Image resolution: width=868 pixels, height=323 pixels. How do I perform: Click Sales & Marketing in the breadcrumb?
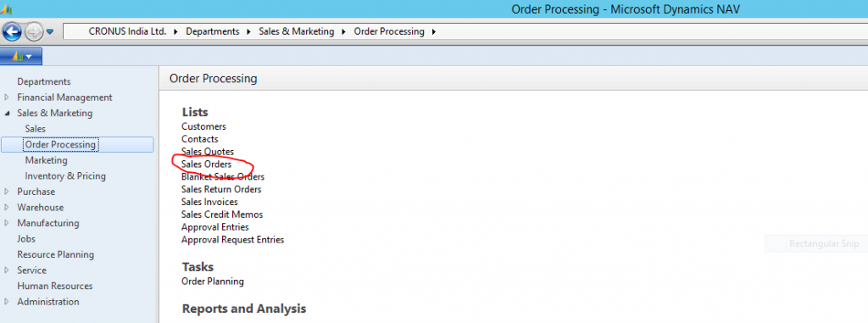[x=297, y=31]
